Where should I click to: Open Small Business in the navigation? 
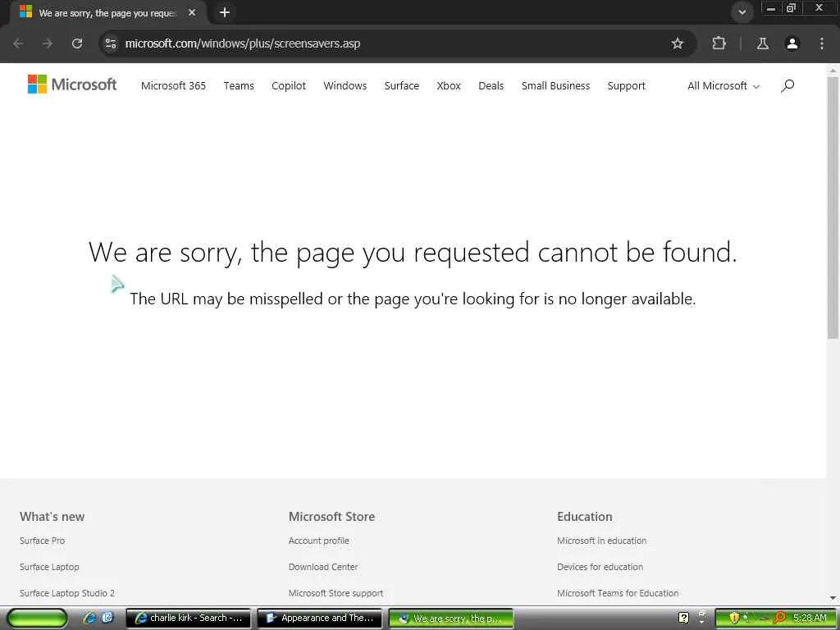tap(555, 85)
